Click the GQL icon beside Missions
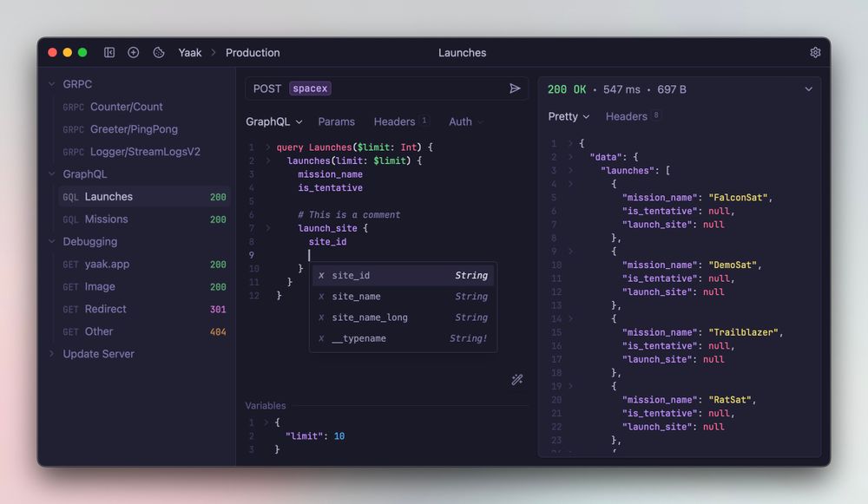868x504 pixels. 70,219
